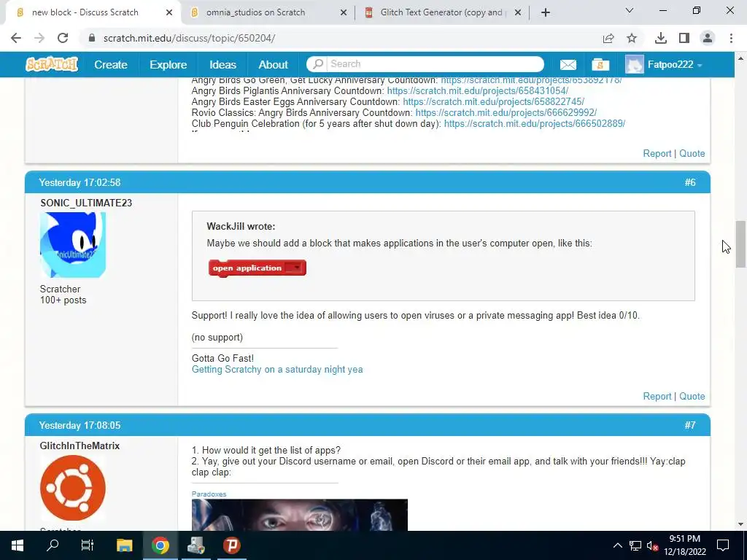
Task: Open the Club Penguin Celebration project link
Action: click(x=535, y=123)
